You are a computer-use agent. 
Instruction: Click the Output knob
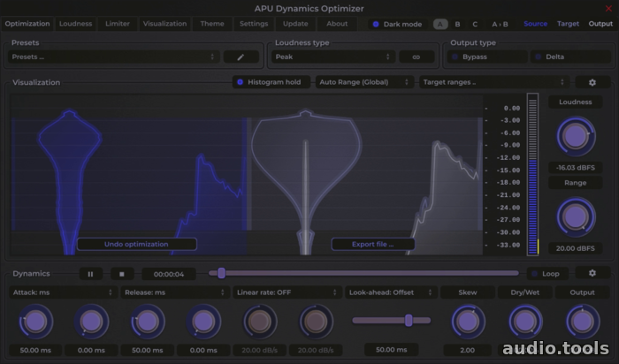(x=582, y=322)
